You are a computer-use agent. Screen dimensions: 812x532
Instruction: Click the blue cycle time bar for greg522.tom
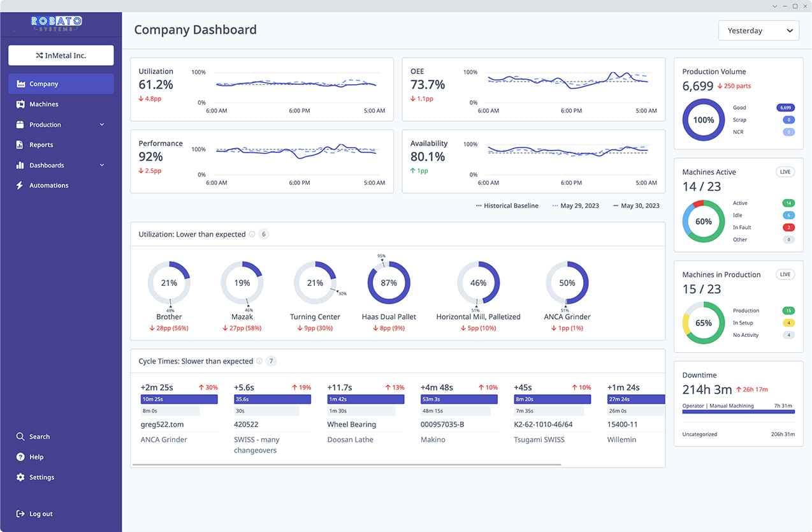click(179, 399)
